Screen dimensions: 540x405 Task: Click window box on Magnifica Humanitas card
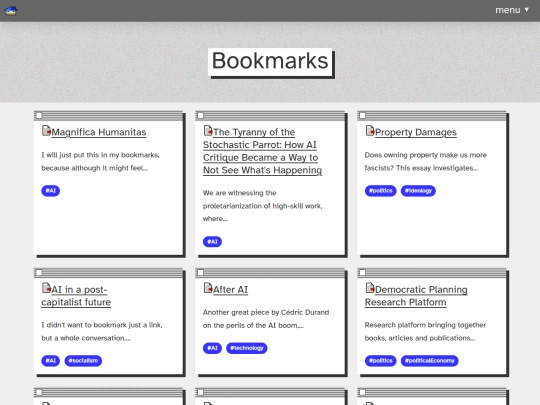pyautogui.click(x=39, y=115)
